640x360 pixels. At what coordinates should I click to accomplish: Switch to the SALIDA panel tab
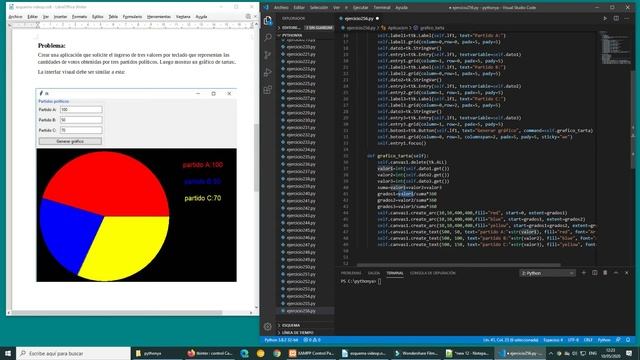373,273
